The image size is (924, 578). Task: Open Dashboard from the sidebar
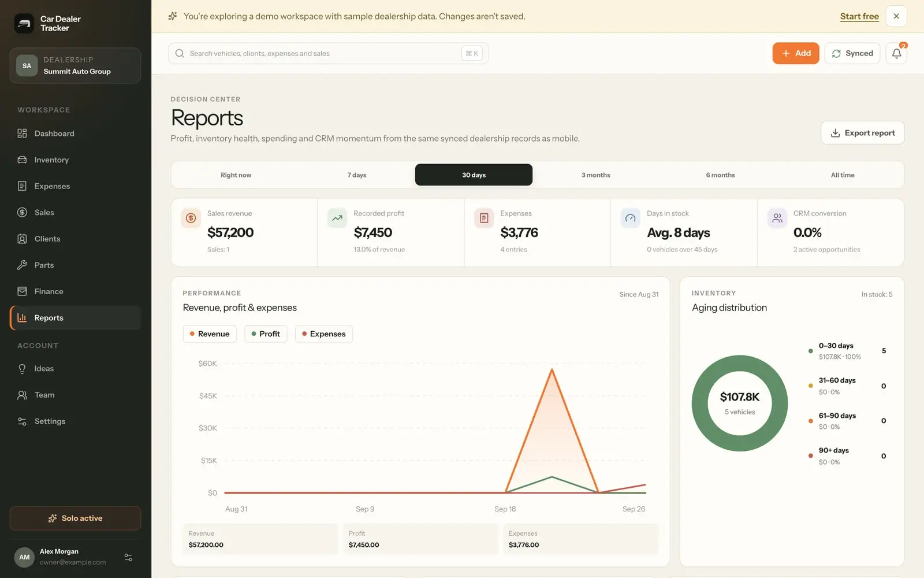click(x=75, y=134)
